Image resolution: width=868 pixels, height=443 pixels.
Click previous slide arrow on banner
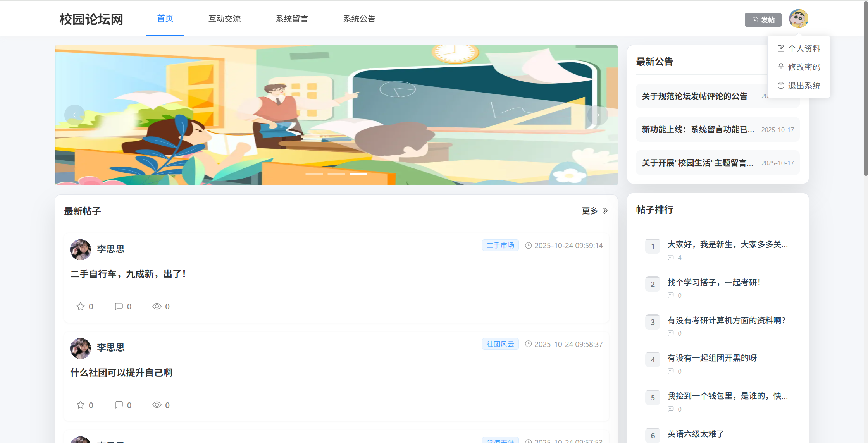coord(74,115)
